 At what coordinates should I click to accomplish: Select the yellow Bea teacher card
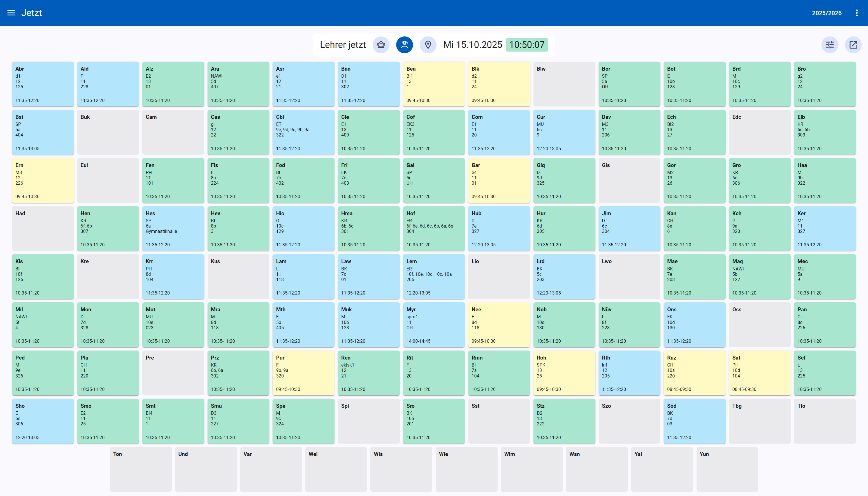(433, 84)
